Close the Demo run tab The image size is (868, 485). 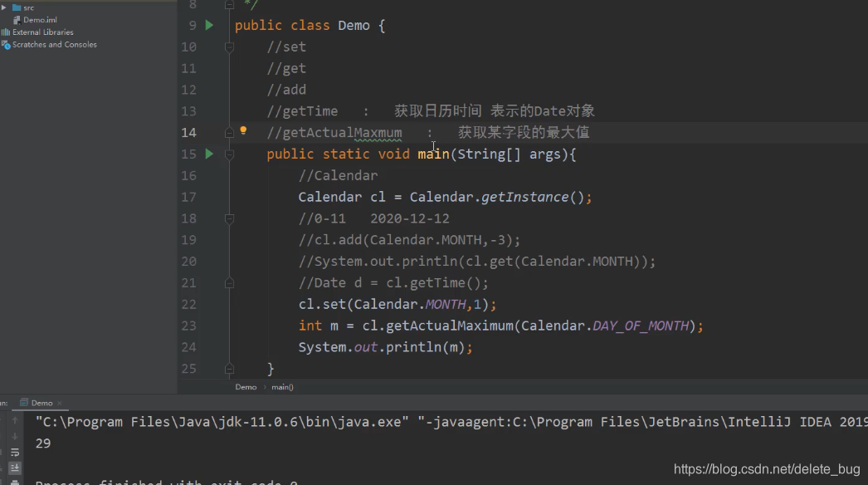click(x=60, y=403)
